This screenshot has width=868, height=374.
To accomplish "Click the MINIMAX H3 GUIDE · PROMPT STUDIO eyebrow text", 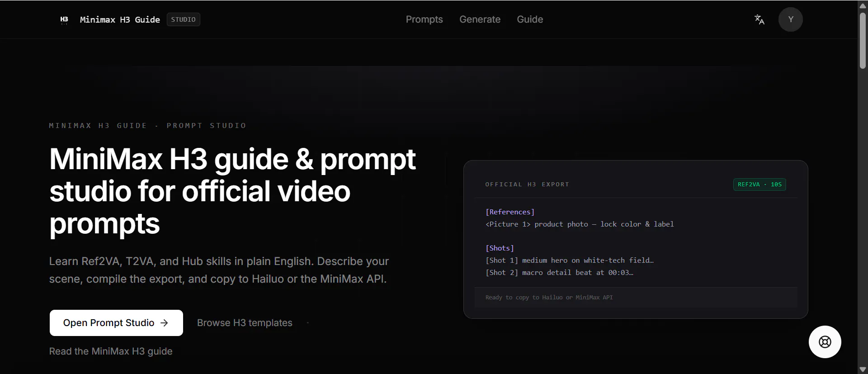I will tap(148, 126).
